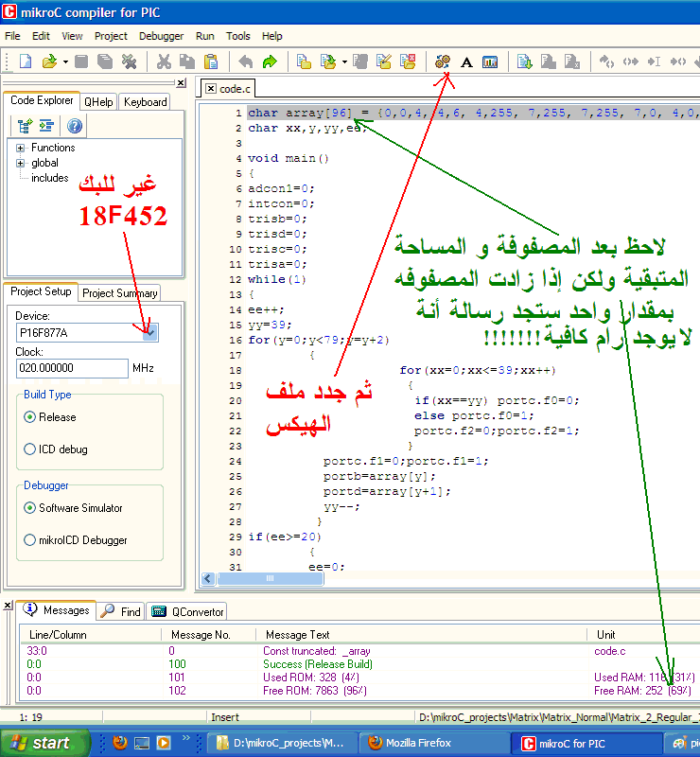Click the Run to cursor debug icon
Screen dimensions: 700x757
coord(655,62)
